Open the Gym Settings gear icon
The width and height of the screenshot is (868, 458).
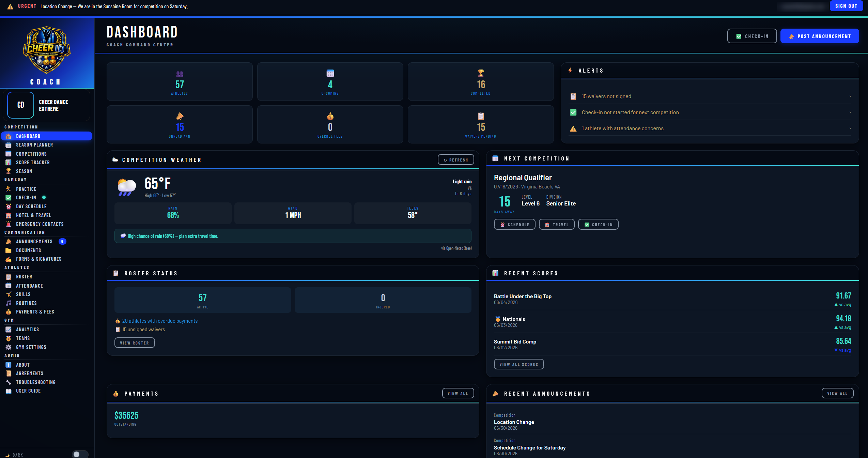pyautogui.click(x=9, y=347)
